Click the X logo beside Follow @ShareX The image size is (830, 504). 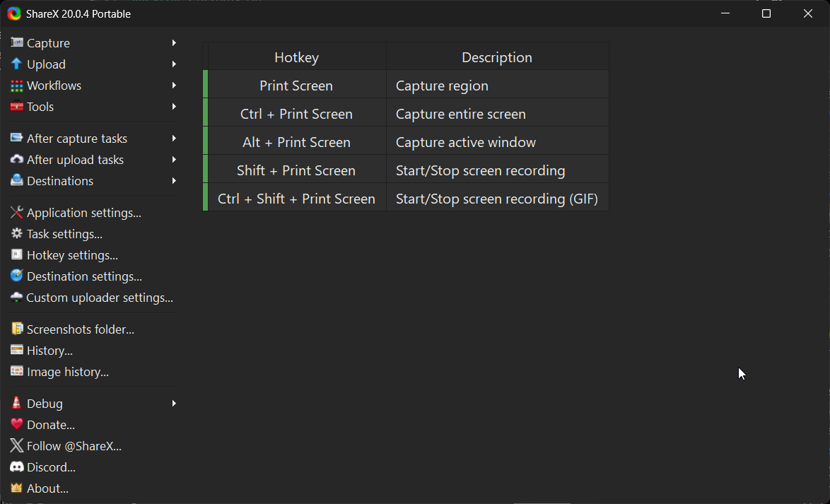click(x=17, y=445)
